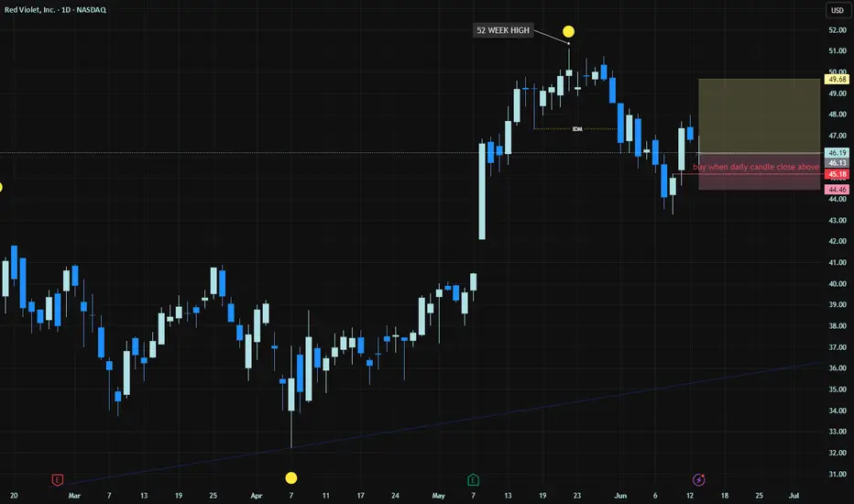Click the 52.00 price axis label
854x504 pixels.
(x=838, y=30)
